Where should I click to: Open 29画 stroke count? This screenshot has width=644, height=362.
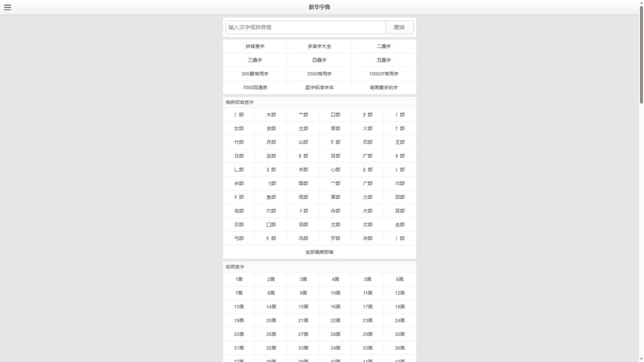pos(368,334)
